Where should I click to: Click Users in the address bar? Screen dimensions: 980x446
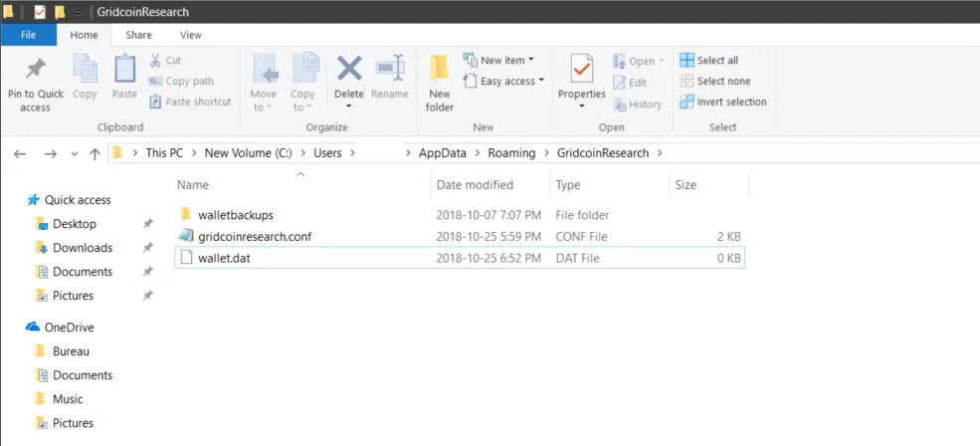(327, 152)
